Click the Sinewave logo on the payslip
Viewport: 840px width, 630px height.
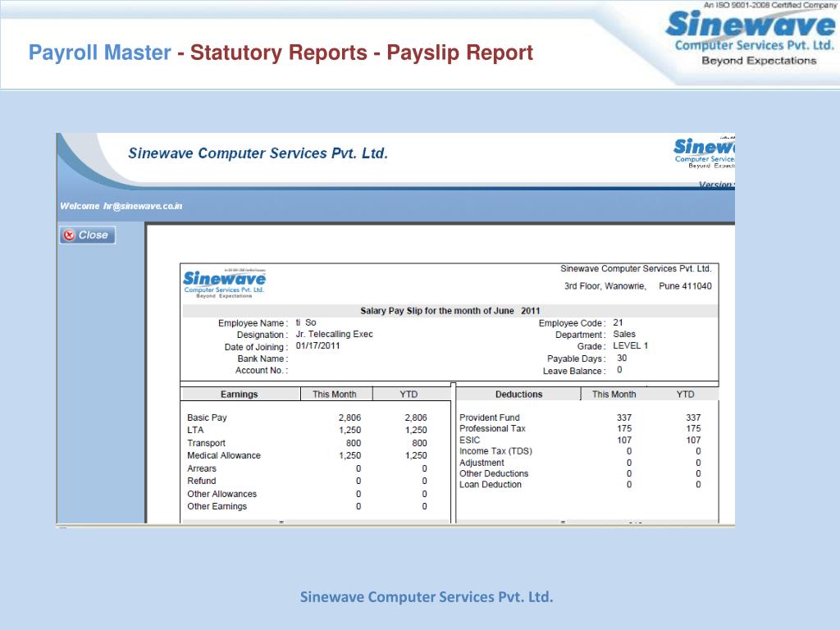[x=224, y=283]
